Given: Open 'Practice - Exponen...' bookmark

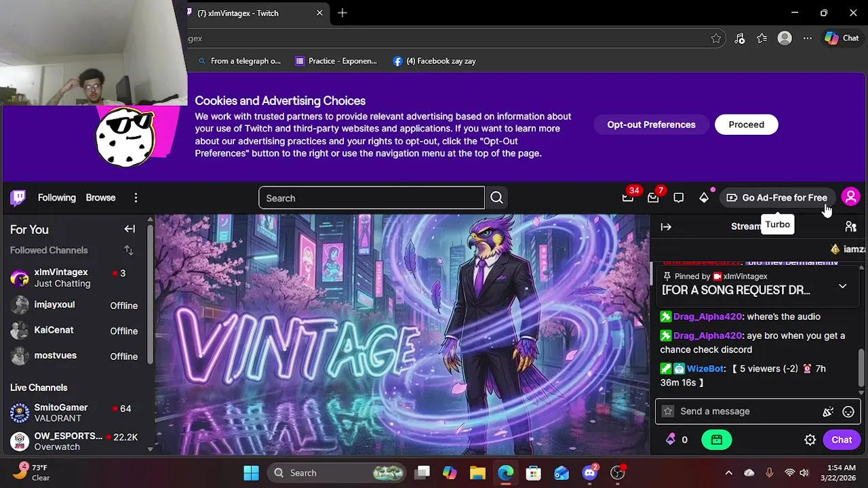Looking at the screenshot, I should [x=336, y=61].
